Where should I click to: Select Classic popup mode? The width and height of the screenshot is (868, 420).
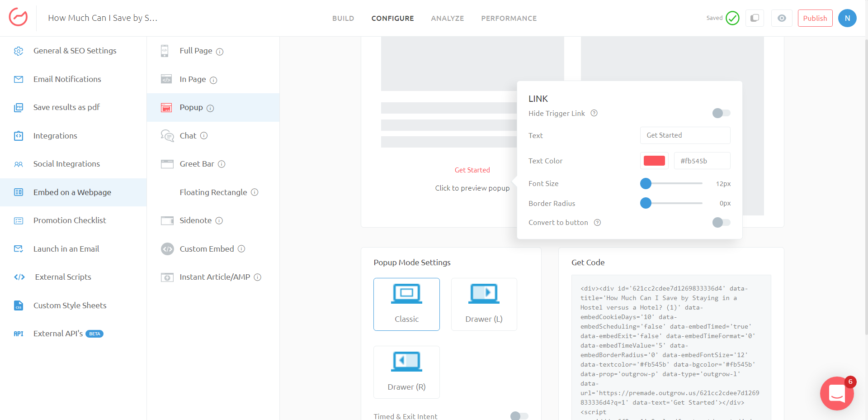406,304
